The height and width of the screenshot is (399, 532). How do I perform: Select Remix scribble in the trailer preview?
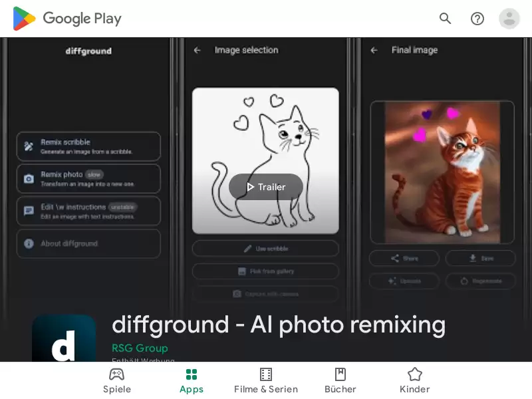pos(88,146)
